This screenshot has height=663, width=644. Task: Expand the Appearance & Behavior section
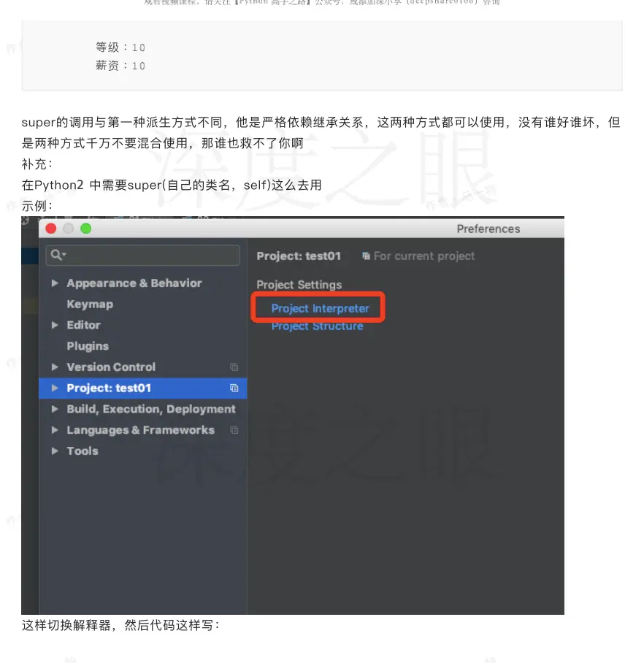(x=55, y=283)
